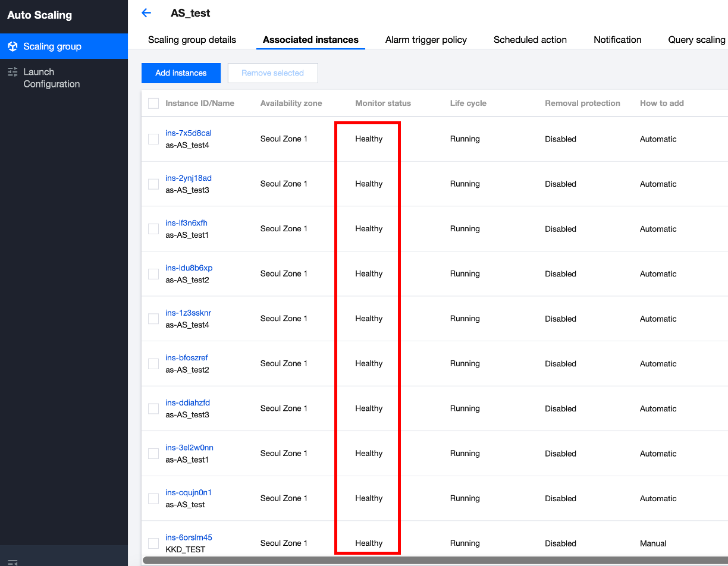Open the Scheduled action tab
This screenshot has width=728, height=566.
pyautogui.click(x=530, y=40)
